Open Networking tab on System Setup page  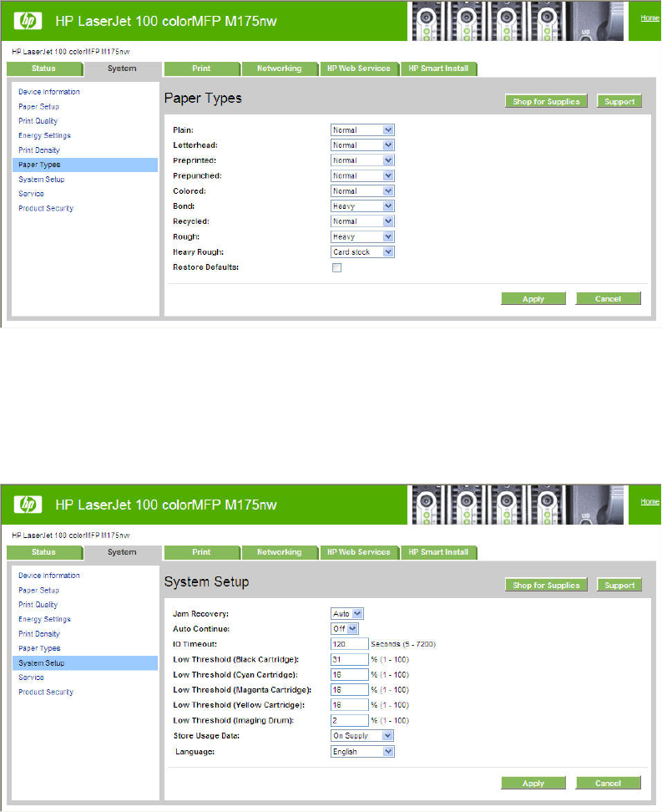[280, 552]
